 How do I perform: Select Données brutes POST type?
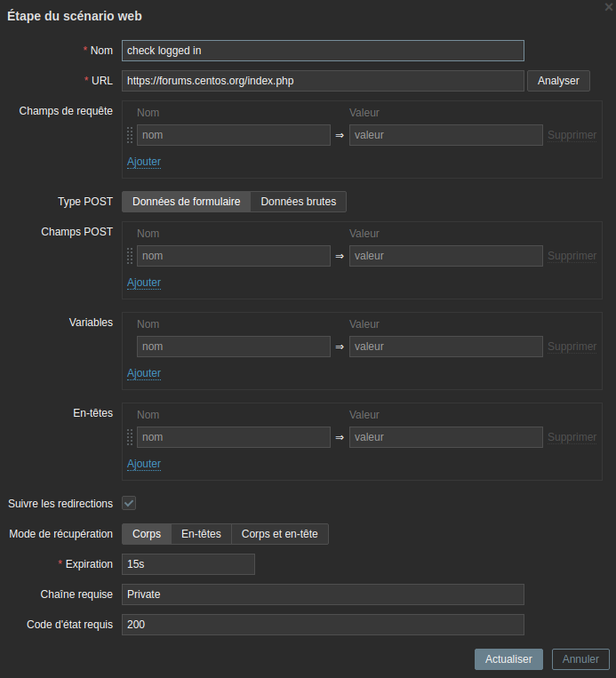coord(298,202)
